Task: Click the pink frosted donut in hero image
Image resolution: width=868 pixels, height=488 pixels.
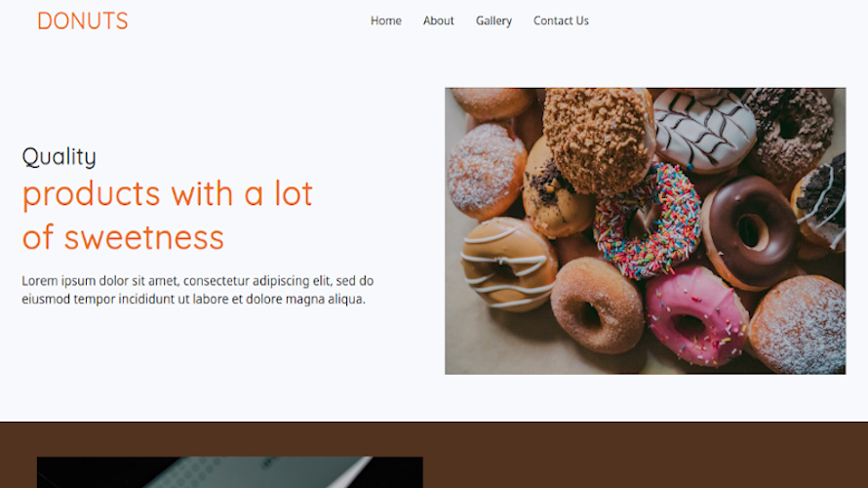Action: [696, 317]
